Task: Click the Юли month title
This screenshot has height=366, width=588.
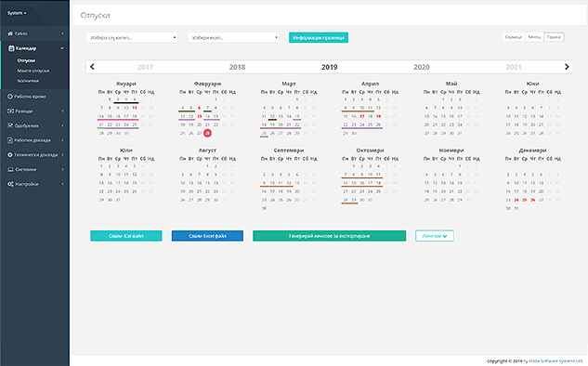Action: click(126, 150)
